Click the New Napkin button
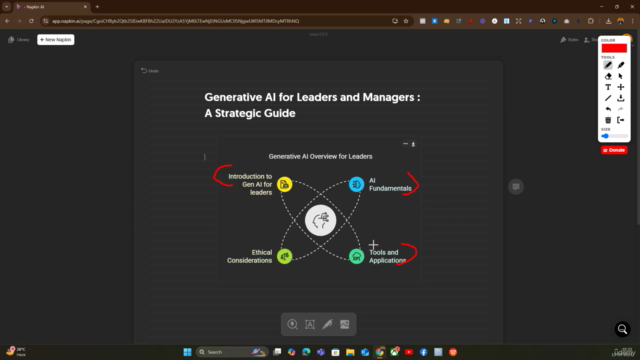The width and height of the screenshot is (640, 360). pyautogui.click(x=56, y=40)
